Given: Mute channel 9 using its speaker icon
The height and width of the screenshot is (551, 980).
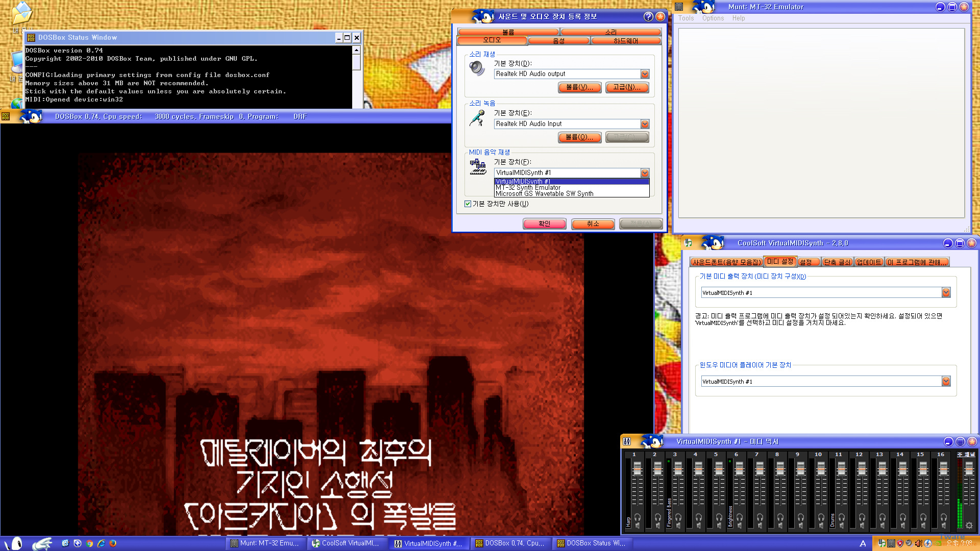Looking at the screenshot, I should coord(801,525).
